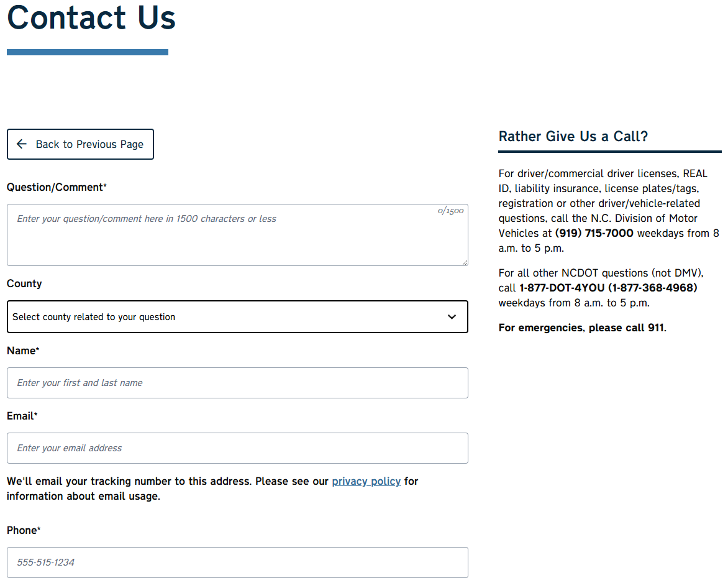Select county related to your question placeholder
The image size is (728, 583).
93,317
